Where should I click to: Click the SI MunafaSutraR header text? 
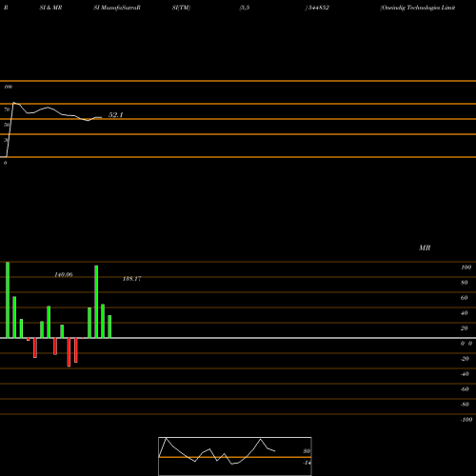[117, 8]
